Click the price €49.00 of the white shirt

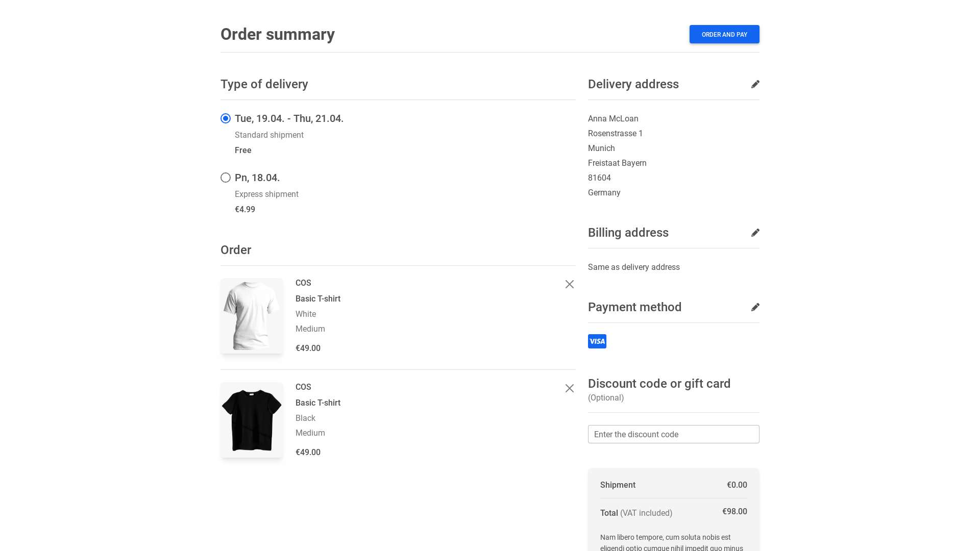pyautogui.click(x=308, y=348)
